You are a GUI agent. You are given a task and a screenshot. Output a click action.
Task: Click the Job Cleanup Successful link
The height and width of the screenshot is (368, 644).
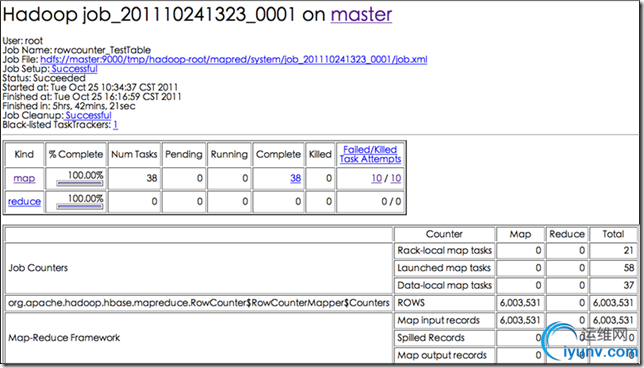pyautogui.click(x=88, y=115)
